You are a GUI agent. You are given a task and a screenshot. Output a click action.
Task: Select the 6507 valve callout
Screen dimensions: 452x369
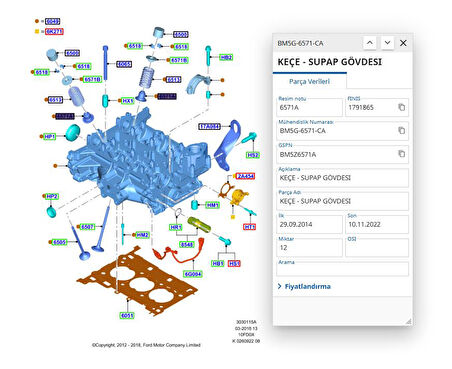tap(87, 227)
